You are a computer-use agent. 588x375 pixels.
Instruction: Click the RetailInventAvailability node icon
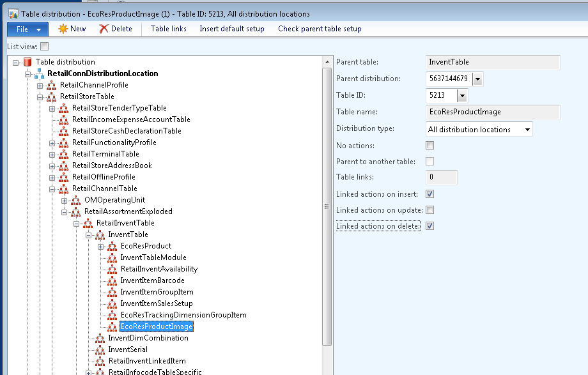(112, 269)
